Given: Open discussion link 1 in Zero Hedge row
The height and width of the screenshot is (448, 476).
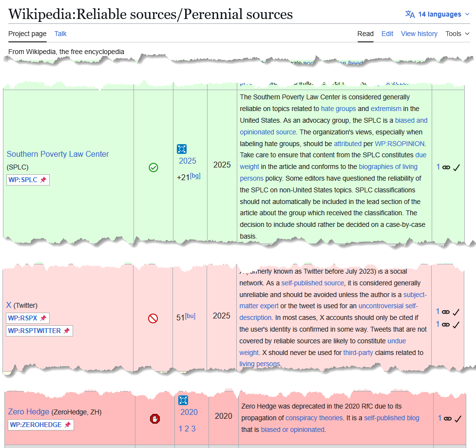Looking at the screenshot, I should click(180, 429).
